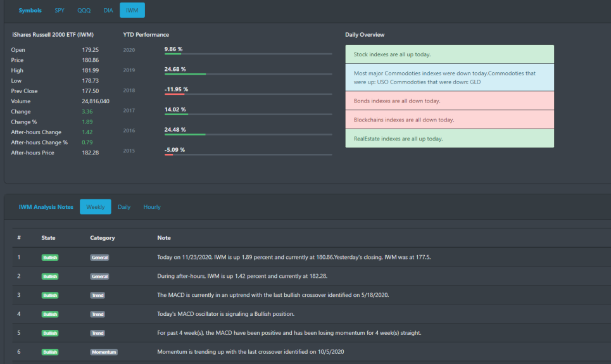
Task: Click the After-hours Change % value 0.79
Action: pos(87,142)
